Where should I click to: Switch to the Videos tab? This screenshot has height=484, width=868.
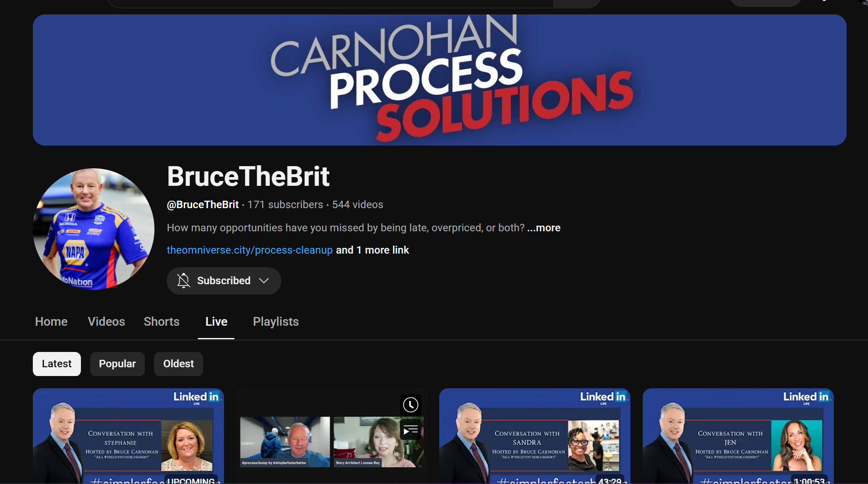(x=106, y=322)
